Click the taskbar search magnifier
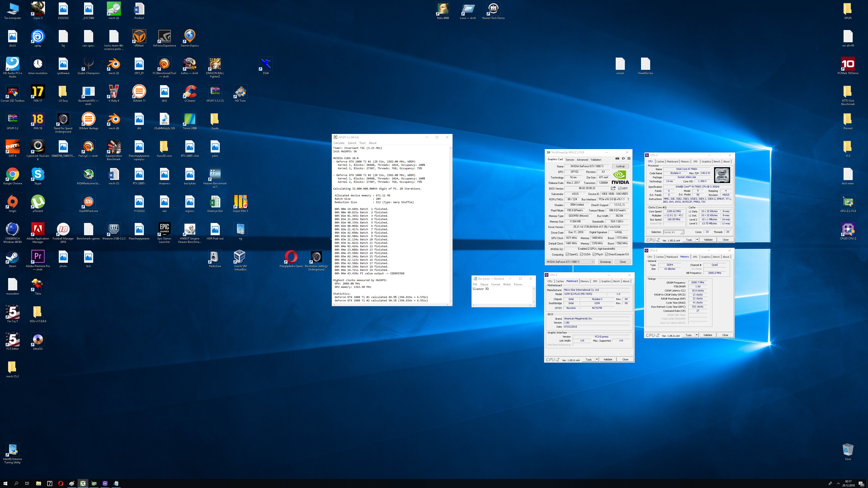The width and height of the screenshot is (868, 488). click(x=16, y=483)
